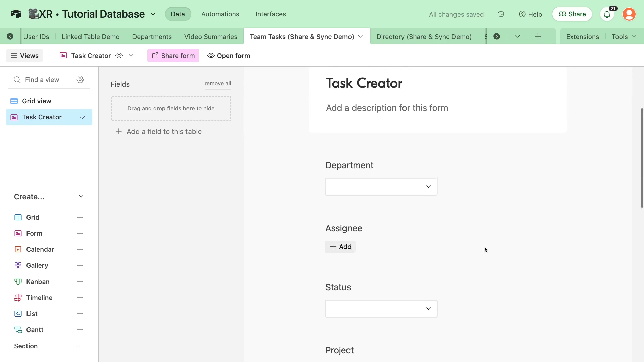Screen dimensions: 644x362
Task: Click the add table plus icon
Action: 538,36
